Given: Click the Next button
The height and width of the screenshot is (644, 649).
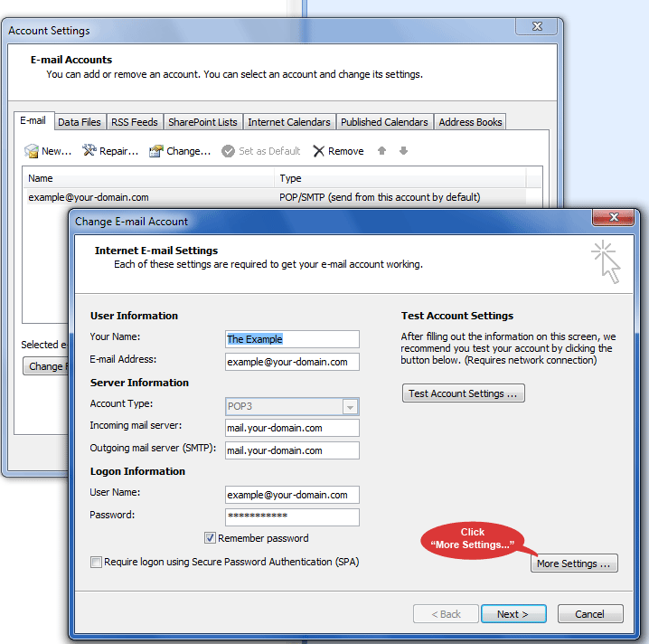Looking at the screenshot, I should (513, 614).
